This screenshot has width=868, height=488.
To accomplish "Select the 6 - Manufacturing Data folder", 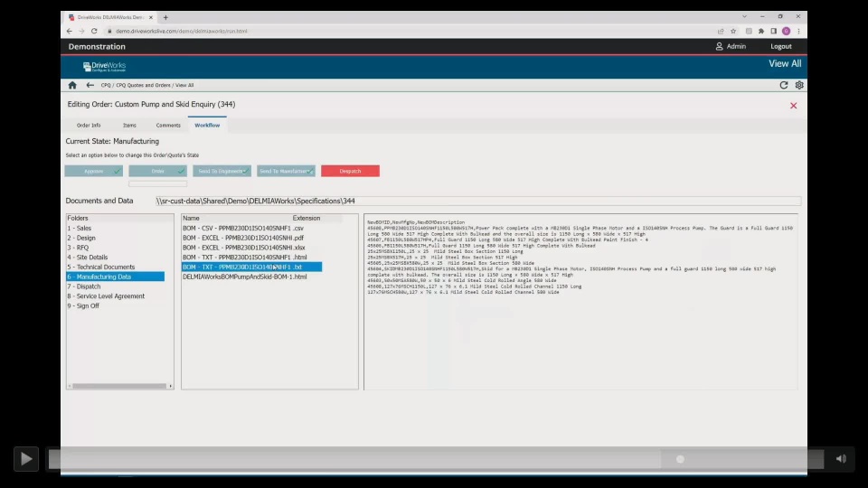I will tap(115, 277).
